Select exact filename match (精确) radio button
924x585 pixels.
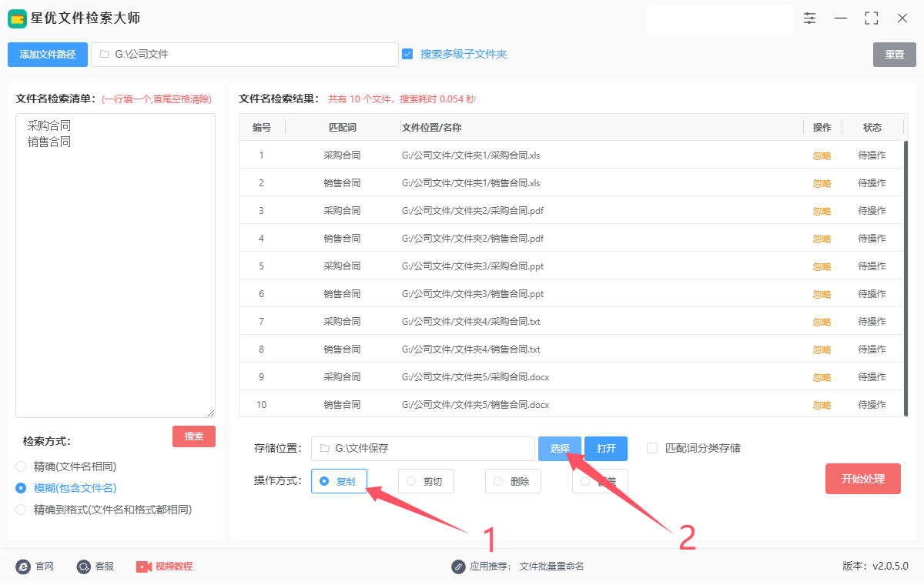click(x=21, y=466)
